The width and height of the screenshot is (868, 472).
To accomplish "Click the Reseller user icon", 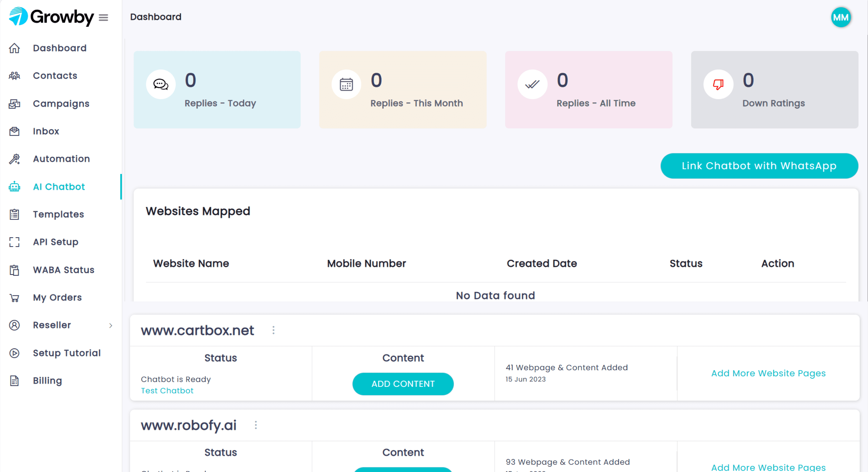I will 14,325.
